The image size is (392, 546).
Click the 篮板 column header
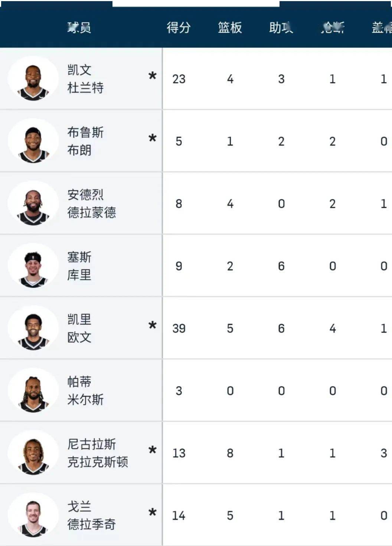tap(230, 27)
